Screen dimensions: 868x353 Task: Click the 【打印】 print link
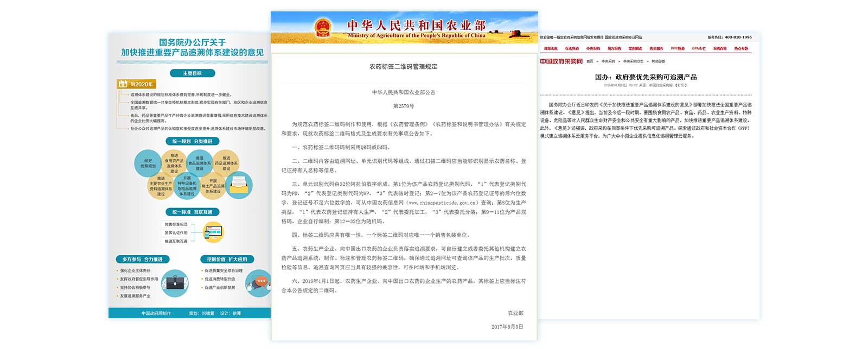point(681,85)
